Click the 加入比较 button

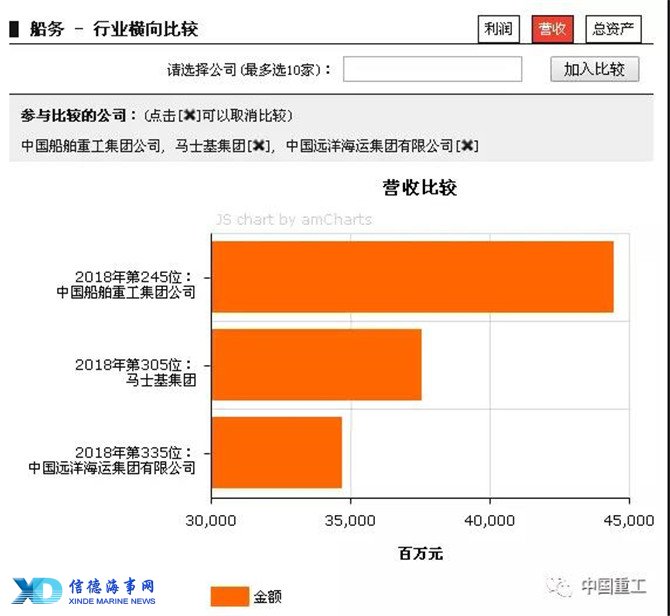(594, 69)
